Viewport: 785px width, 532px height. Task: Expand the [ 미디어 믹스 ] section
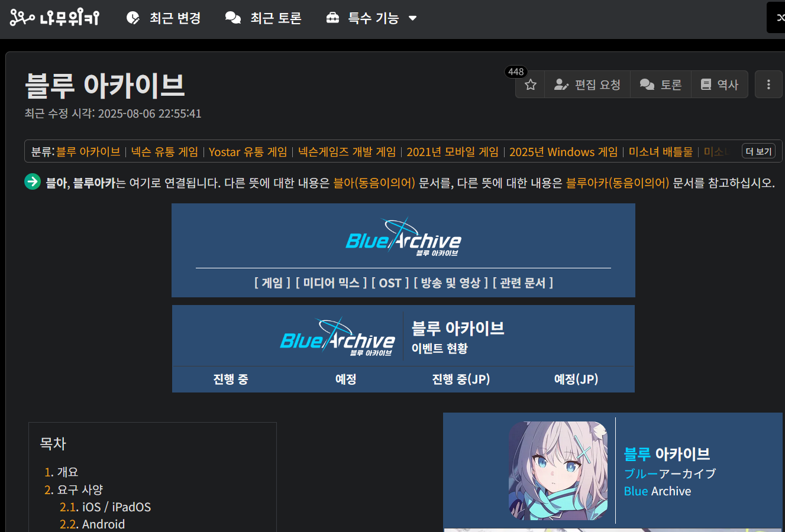point(331,283)
